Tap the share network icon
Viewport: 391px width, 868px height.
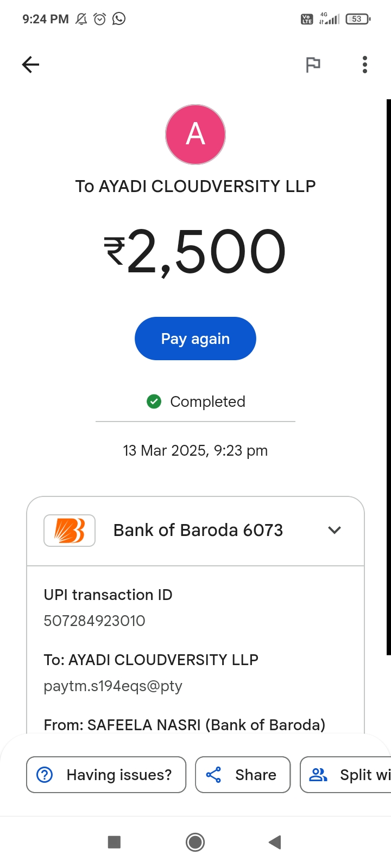pyautogui.click(x=213, y=775)
